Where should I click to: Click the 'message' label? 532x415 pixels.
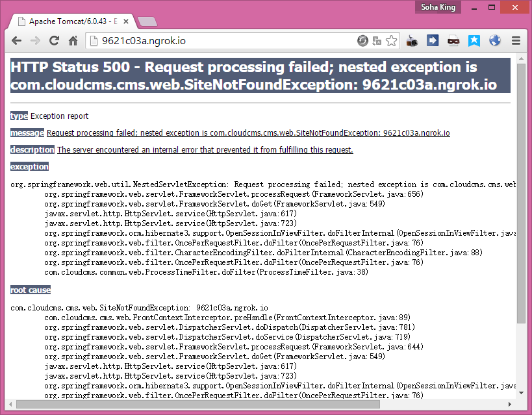coord(27,132)
